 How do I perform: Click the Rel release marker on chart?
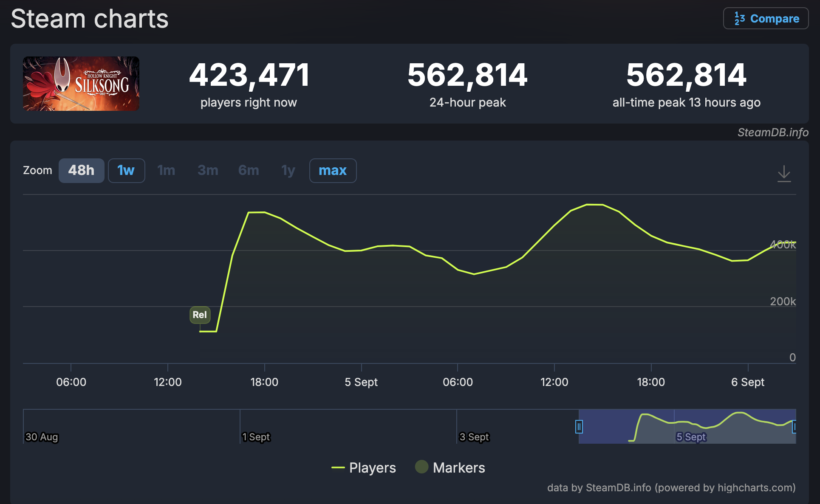coord(200,315)
